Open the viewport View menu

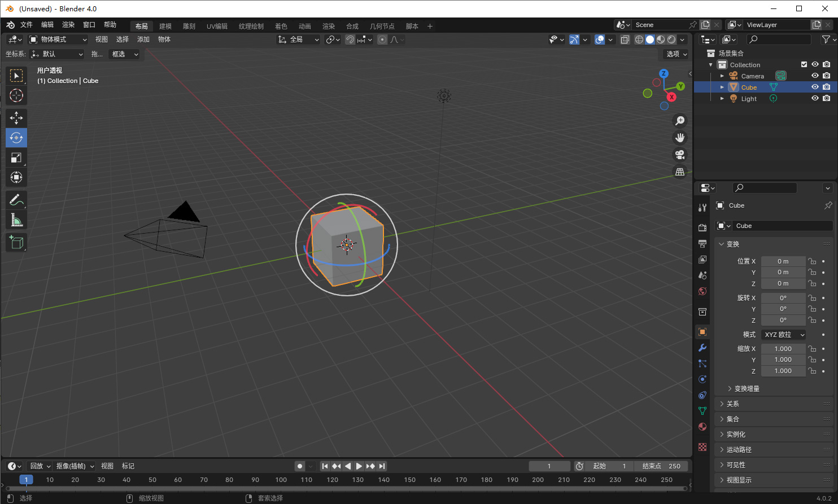(102, 40)
